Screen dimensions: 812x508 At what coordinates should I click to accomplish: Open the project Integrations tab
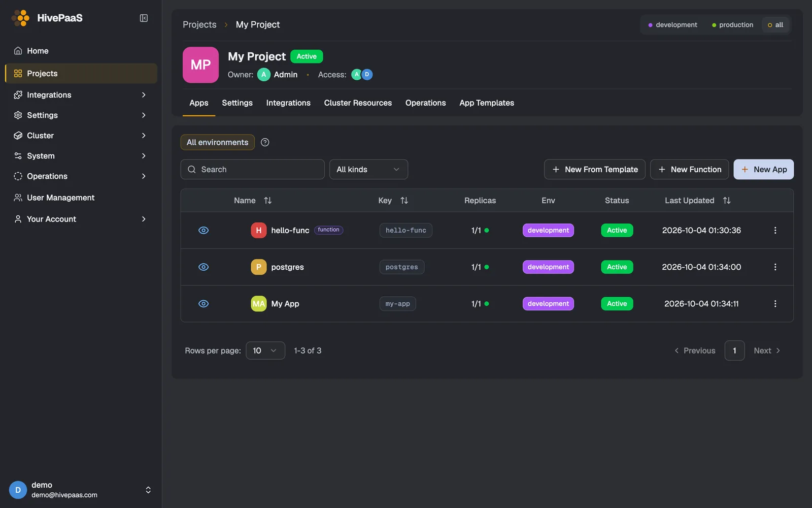coord(288,103)
